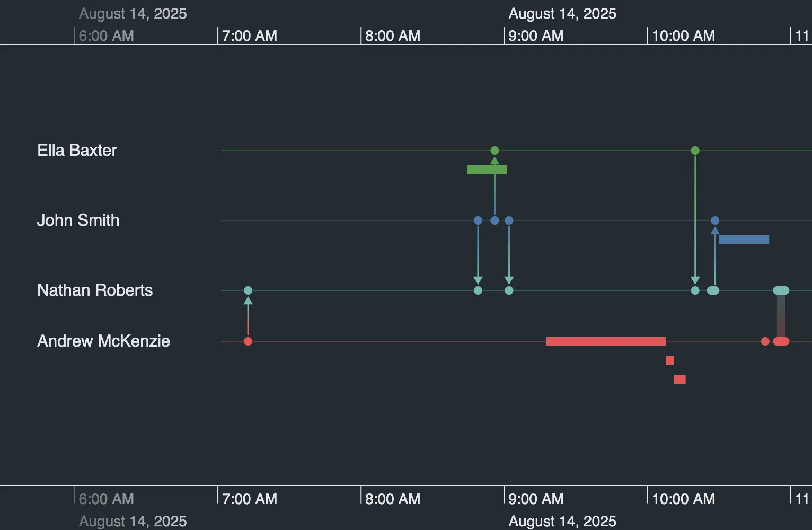Select the rightmost of John Smith's three blue dots

(x=509, y=220)
